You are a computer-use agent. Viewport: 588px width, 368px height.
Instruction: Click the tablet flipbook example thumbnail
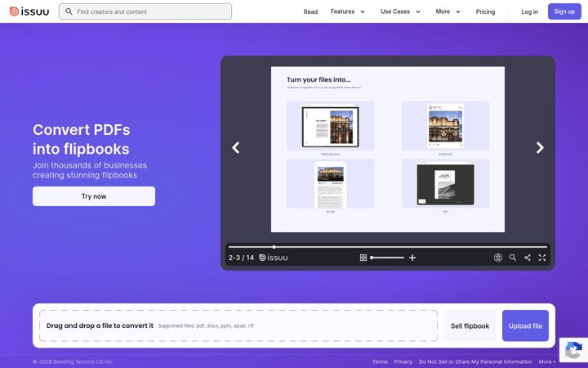click(x=330, y=126)
